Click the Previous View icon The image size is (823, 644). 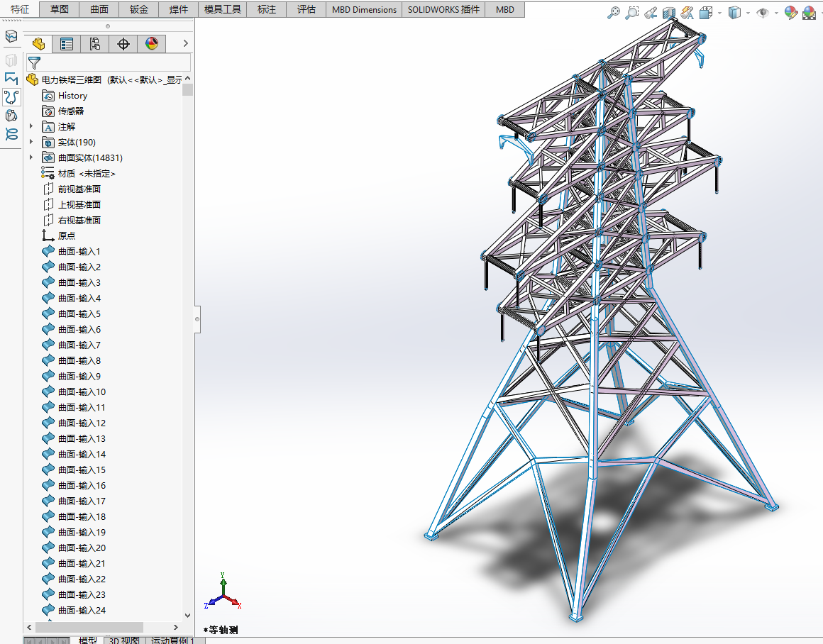[x=651, y=13]
